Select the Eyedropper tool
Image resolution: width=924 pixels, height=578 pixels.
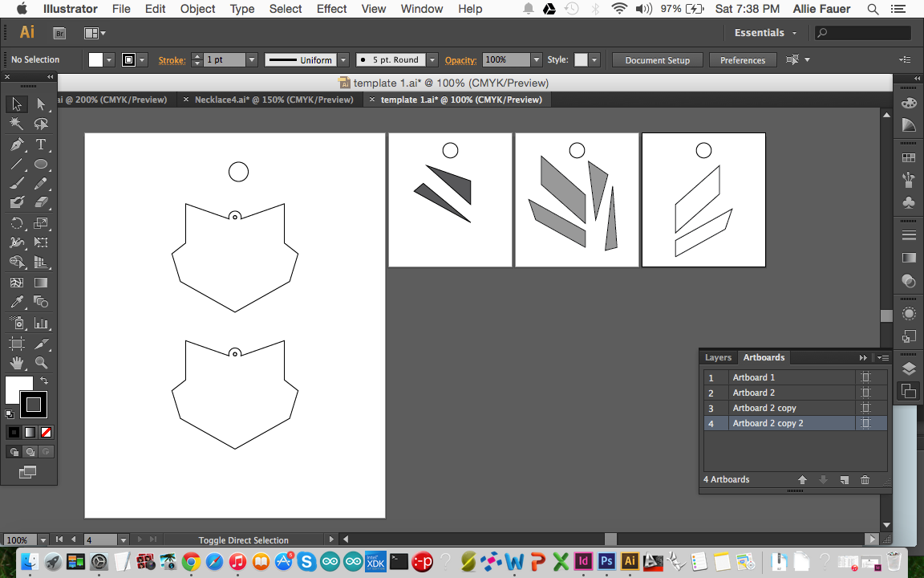18,303
